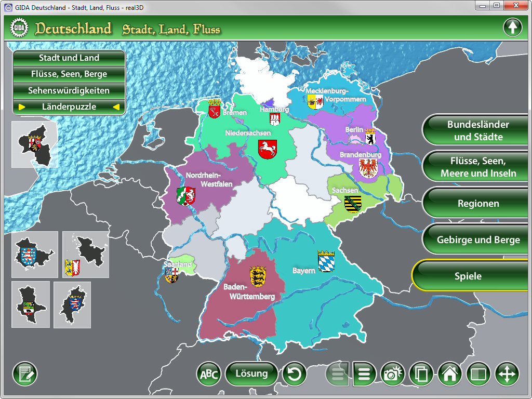Image resolution: width=532 pixels, height=399 pixels.
Task: Click the Baden-Württemberg coat of arms
Action: coord(258,276)
